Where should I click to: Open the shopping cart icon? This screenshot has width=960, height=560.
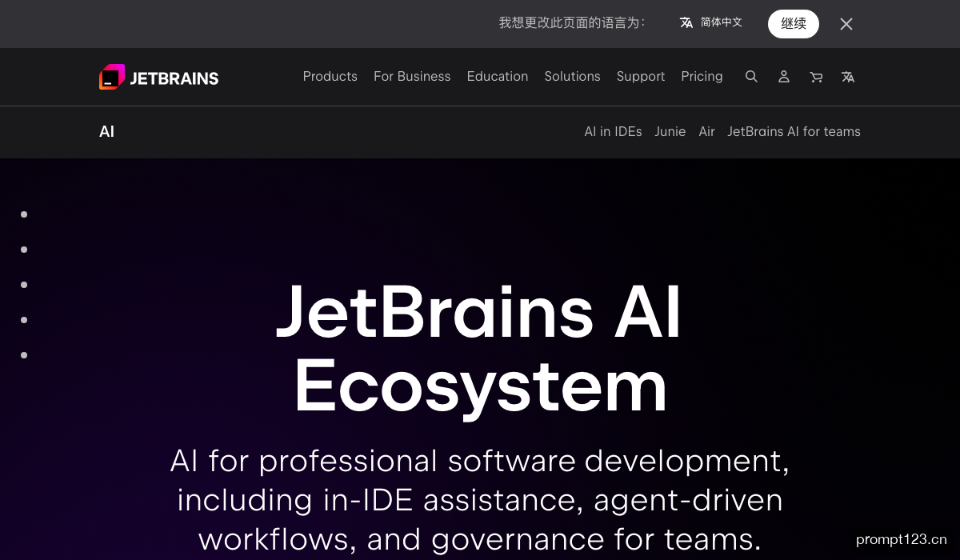816,77
